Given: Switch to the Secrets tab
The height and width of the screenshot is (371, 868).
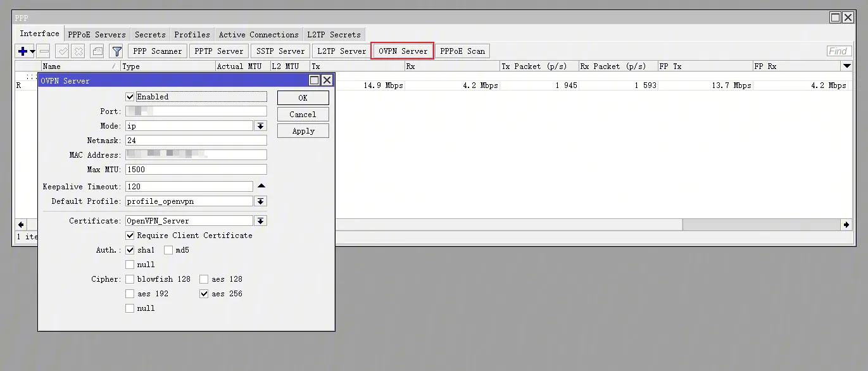Looking at the screenshot, I should [x=150, y=34].
